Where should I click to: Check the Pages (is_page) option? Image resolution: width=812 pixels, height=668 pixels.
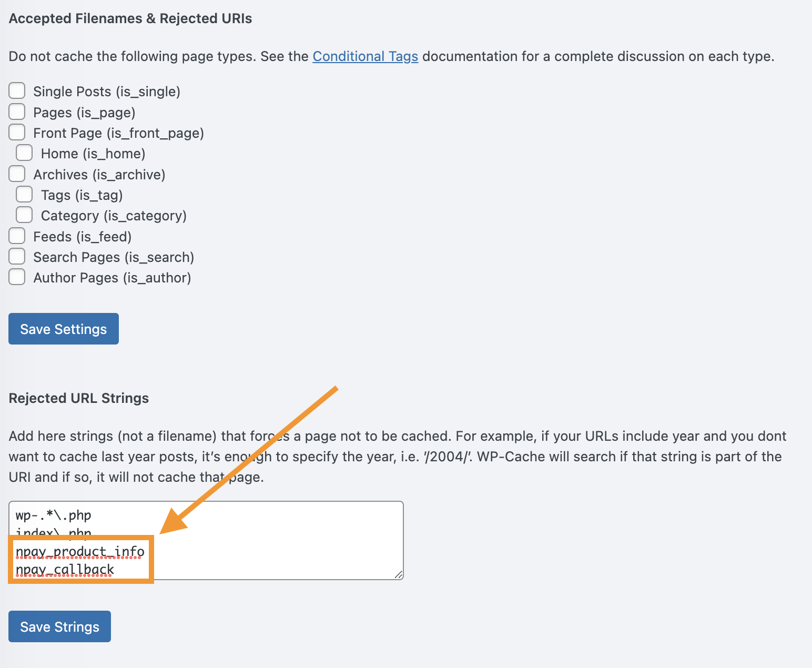[17, 112]
